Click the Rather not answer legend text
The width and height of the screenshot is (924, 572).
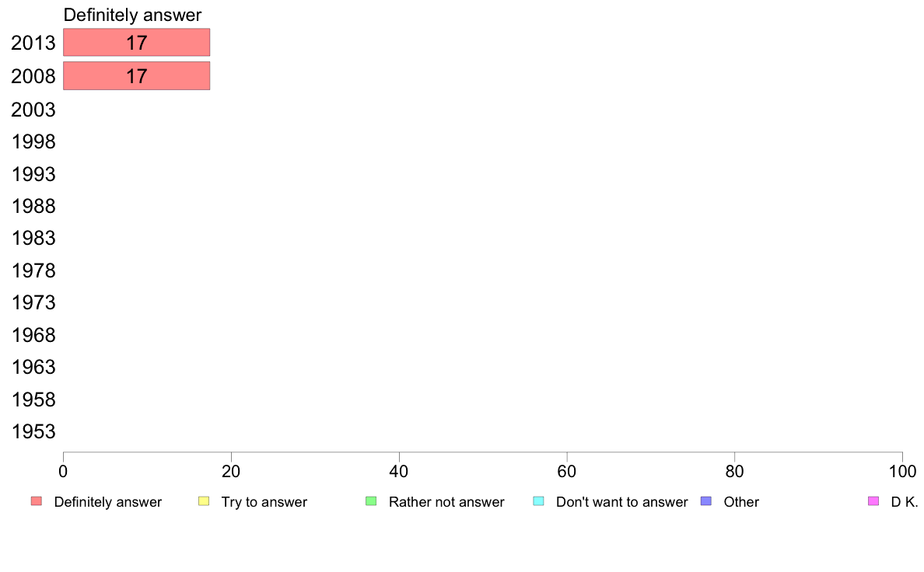point(446,502)
